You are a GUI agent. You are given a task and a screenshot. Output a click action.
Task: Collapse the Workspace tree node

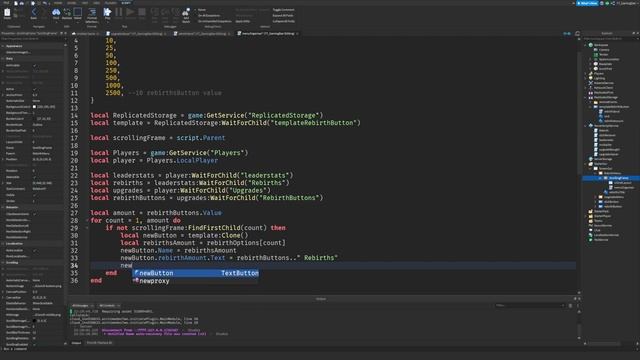pos(585,45)
